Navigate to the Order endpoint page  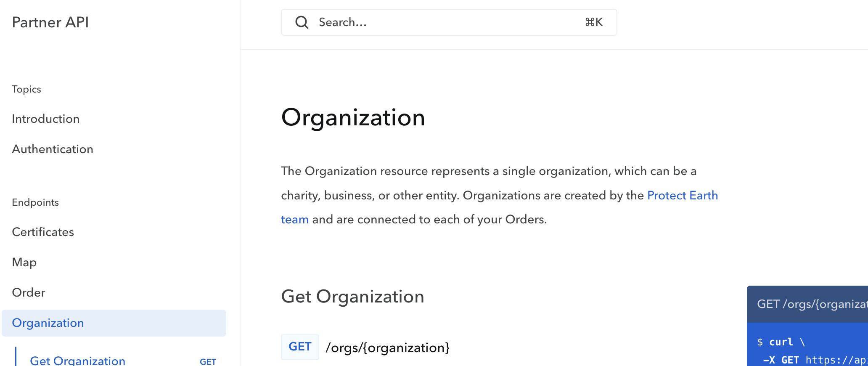click(x=29, y=293)
